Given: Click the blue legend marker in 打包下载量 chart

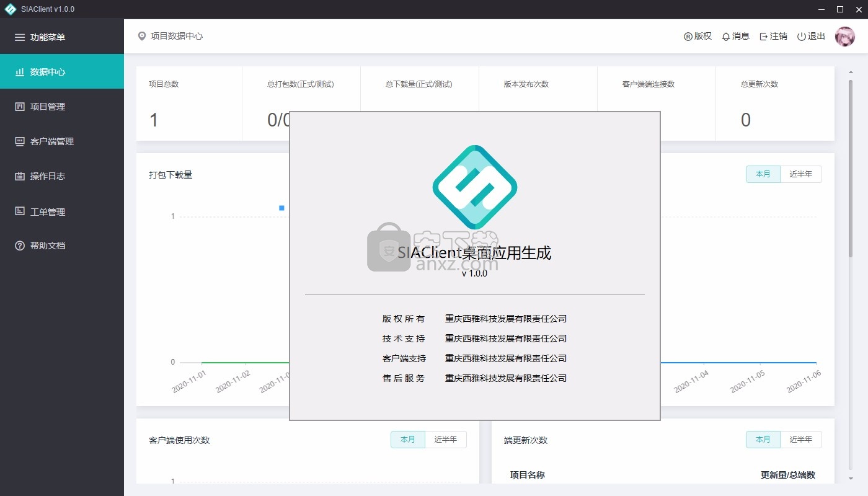Looking at the screenshot, I should coord(281,208).
